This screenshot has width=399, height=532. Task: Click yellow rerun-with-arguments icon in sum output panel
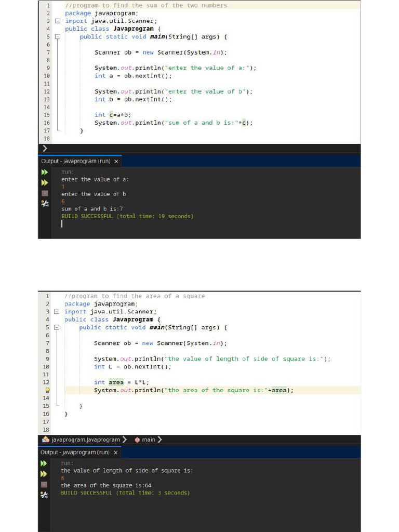coord(44,183)
